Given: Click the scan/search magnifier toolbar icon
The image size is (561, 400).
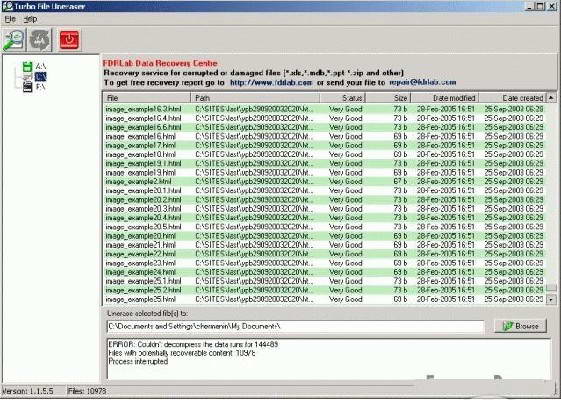Looking at the screenshot, I should point(14,39).
